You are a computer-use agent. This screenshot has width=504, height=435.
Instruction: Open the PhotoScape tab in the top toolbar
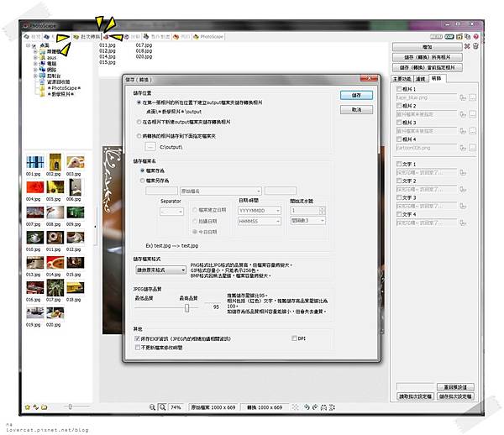(208, 37)
